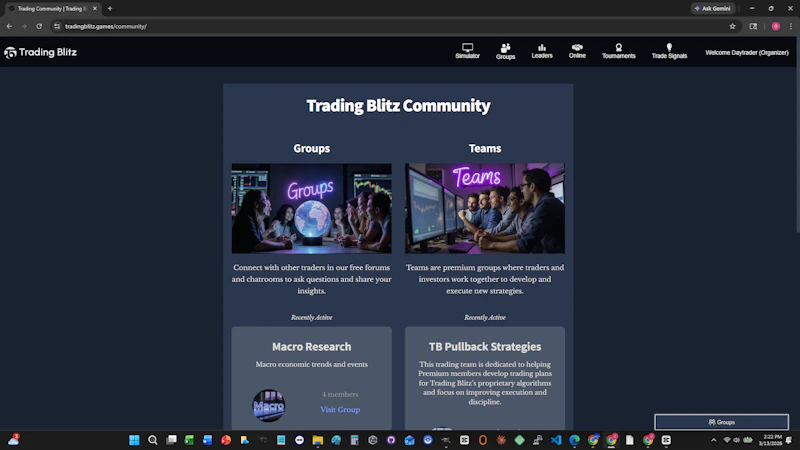
Task: Click the Teams section heading
Action: click(485, 148)
